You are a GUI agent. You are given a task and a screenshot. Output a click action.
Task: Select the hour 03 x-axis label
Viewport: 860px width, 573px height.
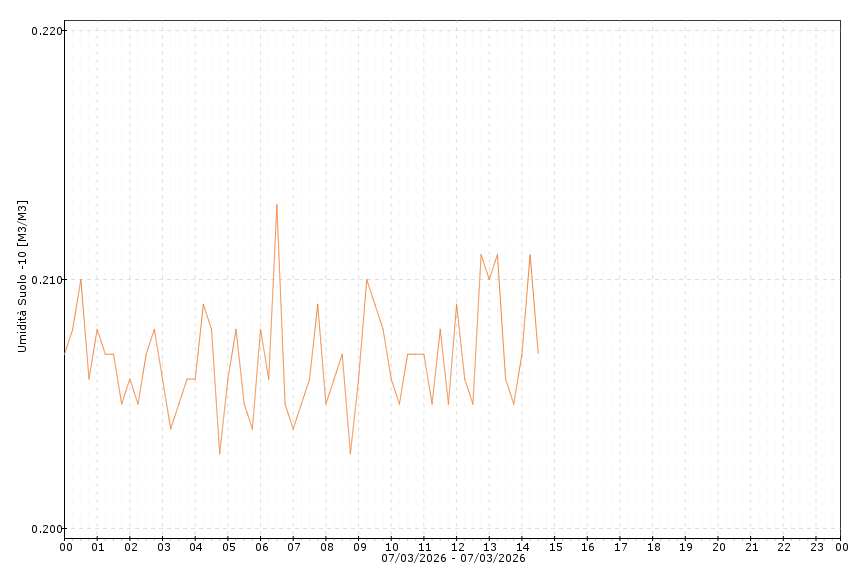click(163, 547)
